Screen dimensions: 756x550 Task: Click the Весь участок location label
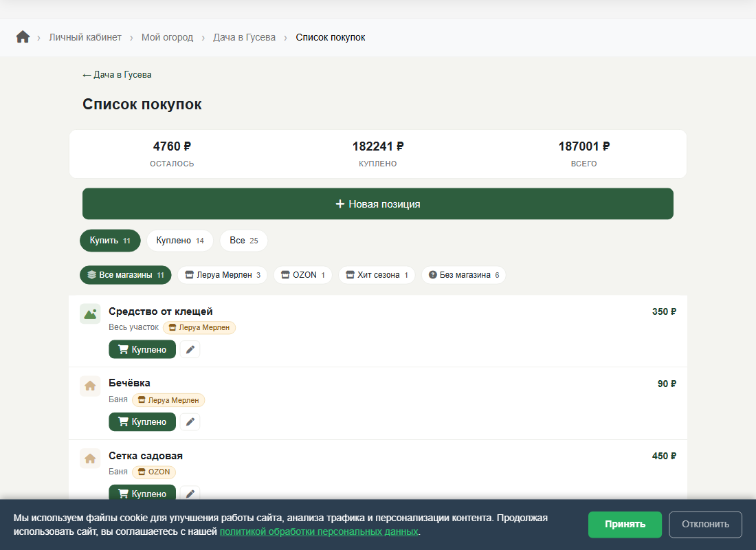[133, 327]
